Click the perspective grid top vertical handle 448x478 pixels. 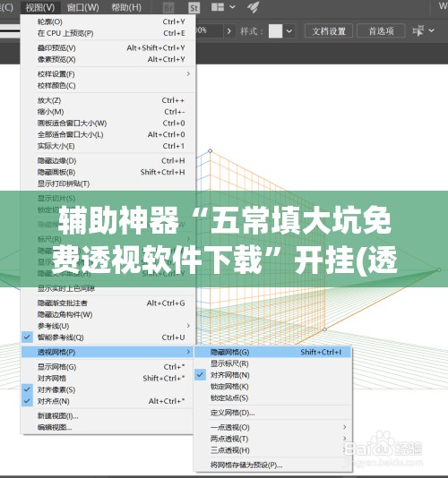(x=210, y=151)
